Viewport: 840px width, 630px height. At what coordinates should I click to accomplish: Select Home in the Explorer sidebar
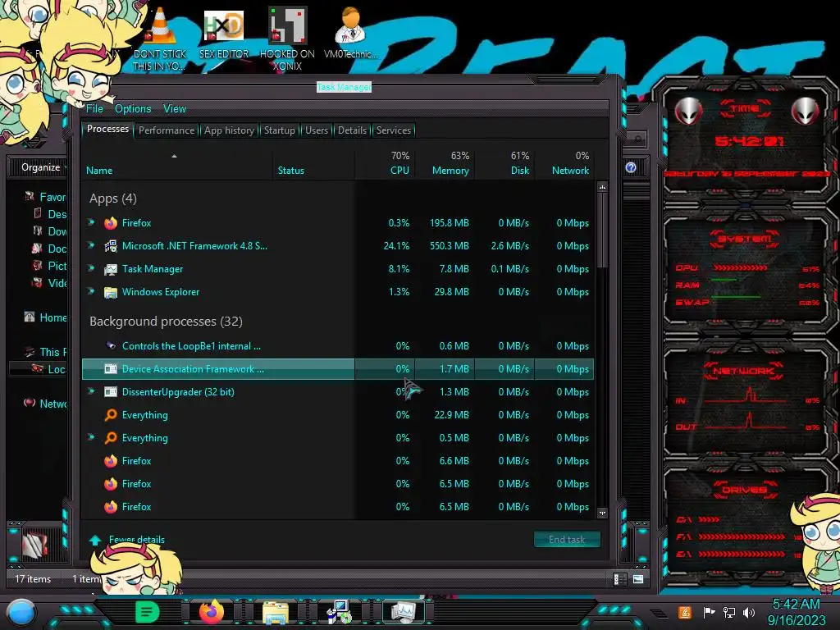click(52, 317)
